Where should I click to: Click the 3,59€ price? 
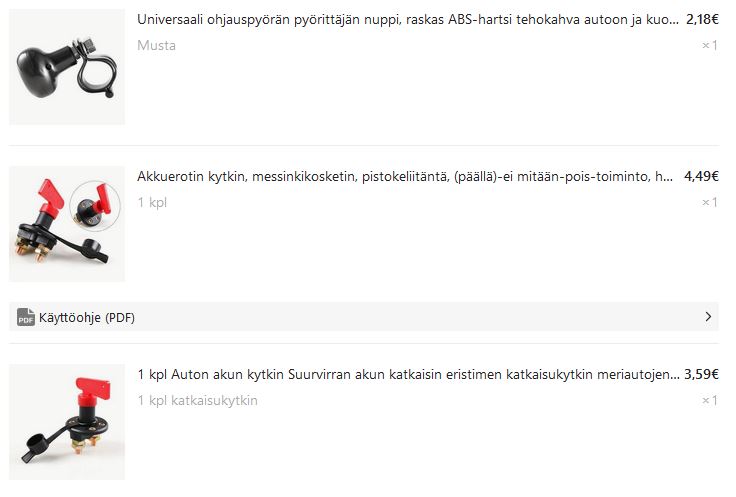click(x=701, y=374)
